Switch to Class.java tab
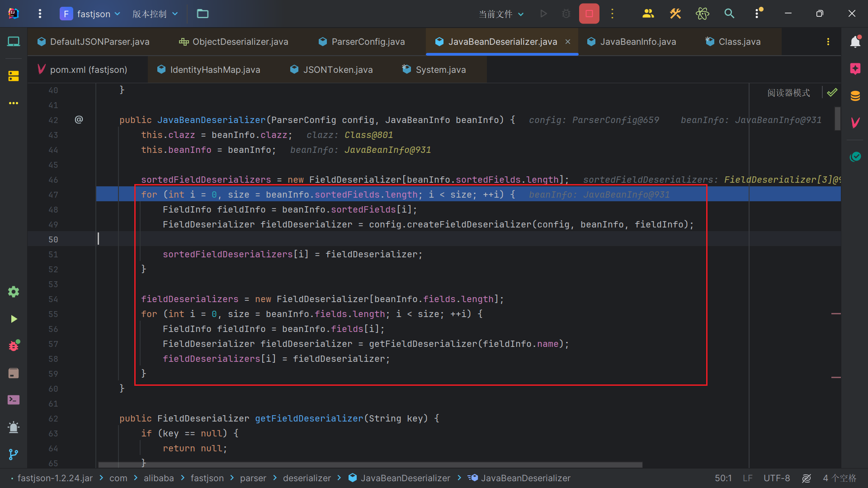This screenshot has width=868, height=488. (x=733, y=42)
